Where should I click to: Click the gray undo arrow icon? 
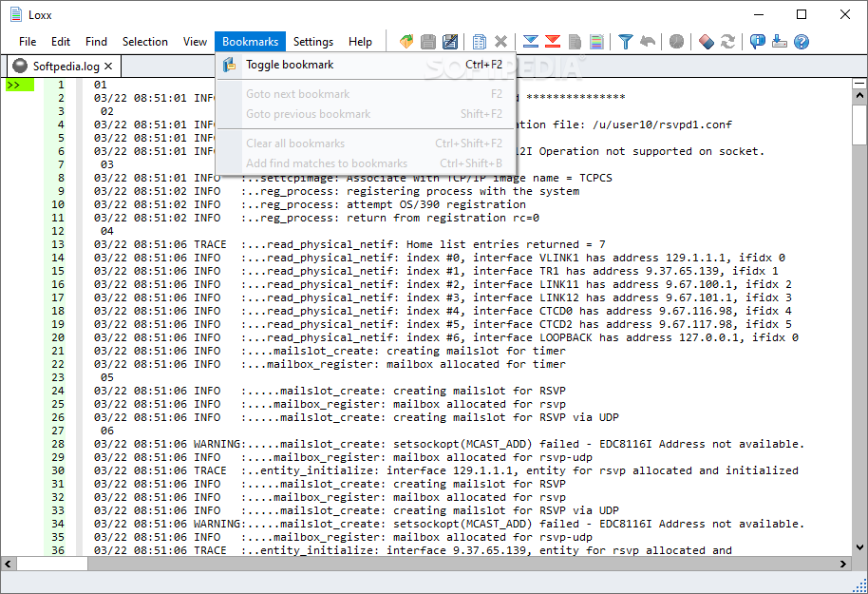click(647, 42)
